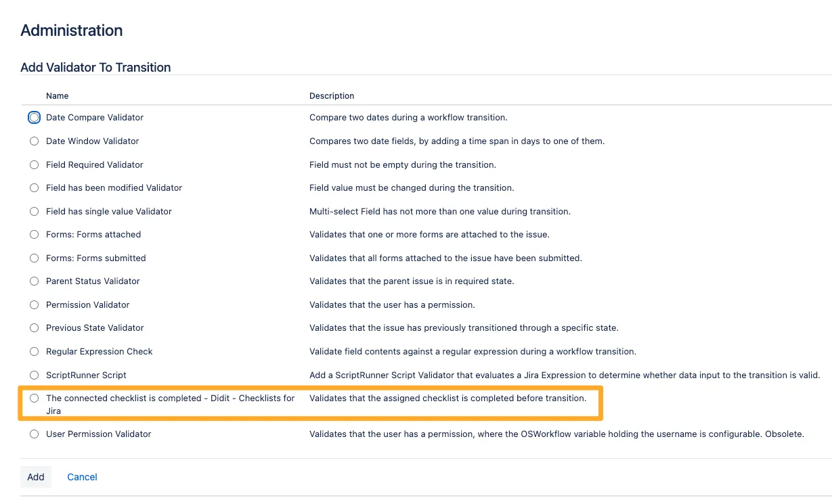The width and height of the screenshot is (832, 504).
Task: Click 'previously transitioned through a specific state' description
Action: coord(464,328)
